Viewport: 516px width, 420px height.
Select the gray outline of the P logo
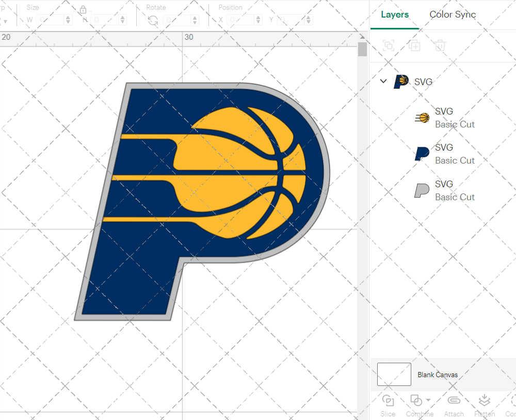(x=202, y=201)
